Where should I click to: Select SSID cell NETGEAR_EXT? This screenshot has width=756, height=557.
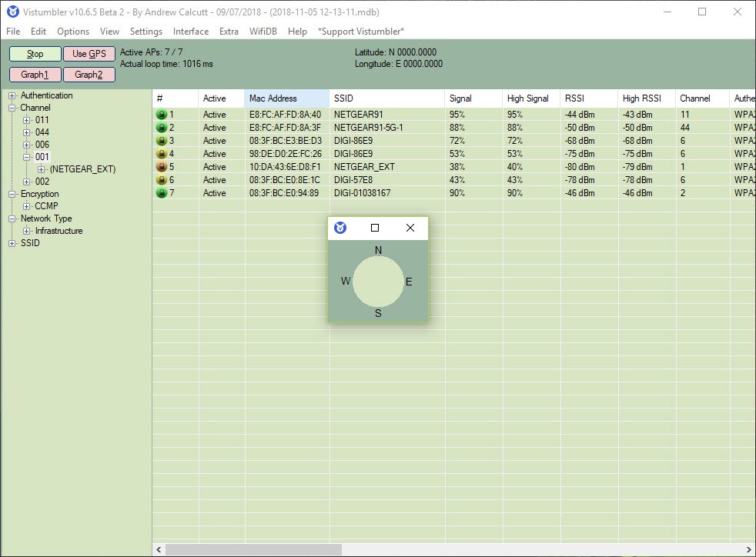pos(364,167)
